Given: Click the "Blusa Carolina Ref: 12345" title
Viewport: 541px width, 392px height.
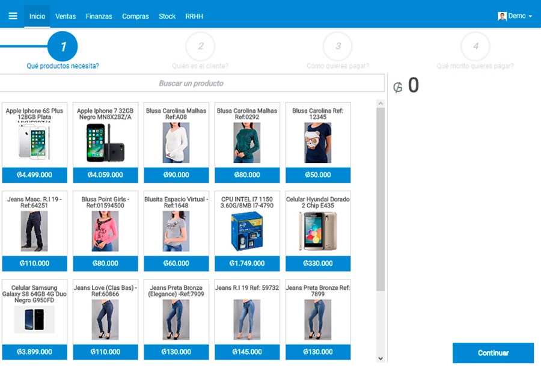Looking at the screenshot, I should (318, 114).
